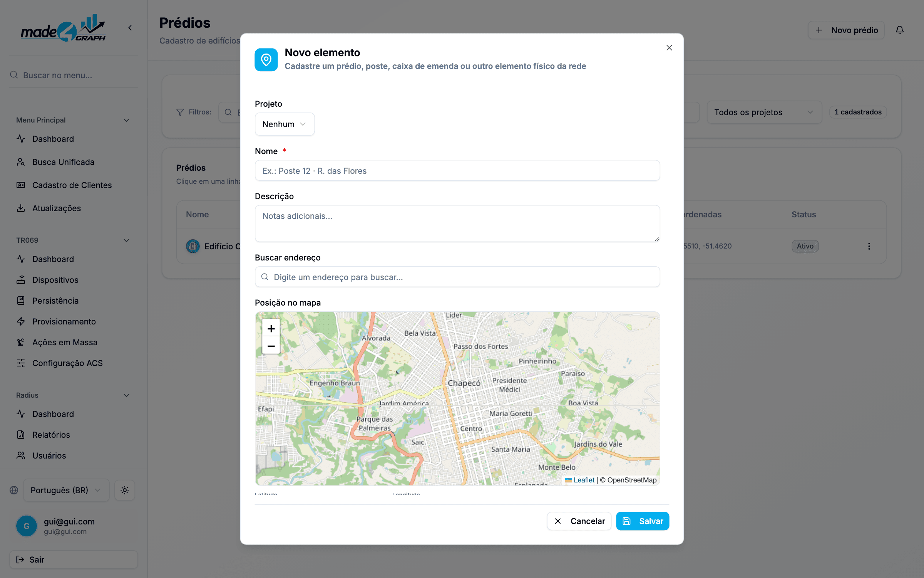Screen dimensions: 924x578
Task: Click the notification bell icon
Action: (899, 30)
